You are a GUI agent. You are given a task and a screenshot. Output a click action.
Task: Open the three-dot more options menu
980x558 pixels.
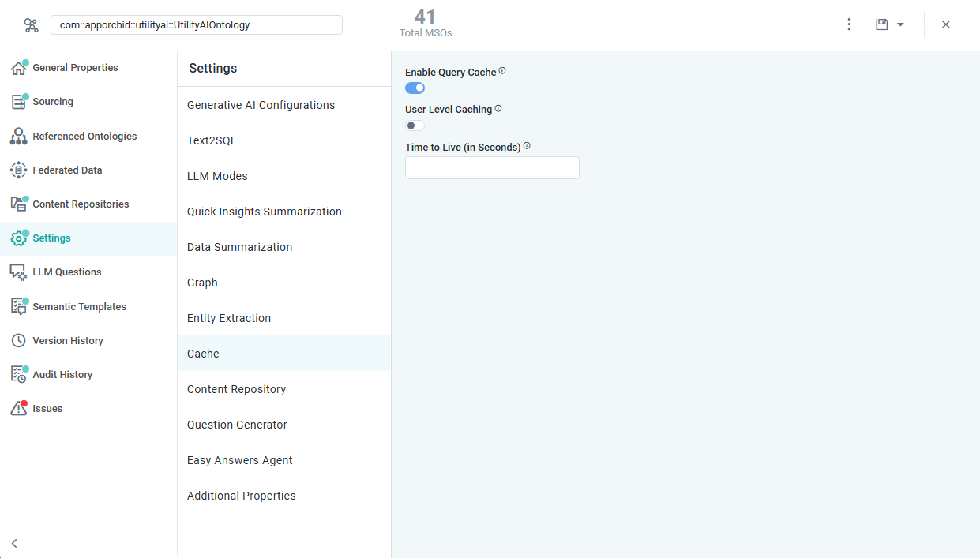(x=849, y=24)
